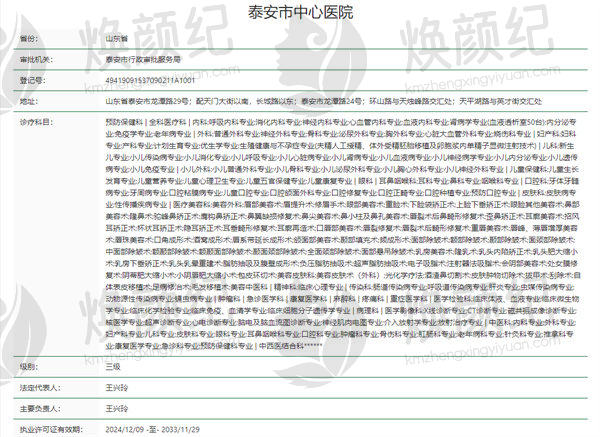Select the 地址 label

pyautogui.click(x=29, y=101)
